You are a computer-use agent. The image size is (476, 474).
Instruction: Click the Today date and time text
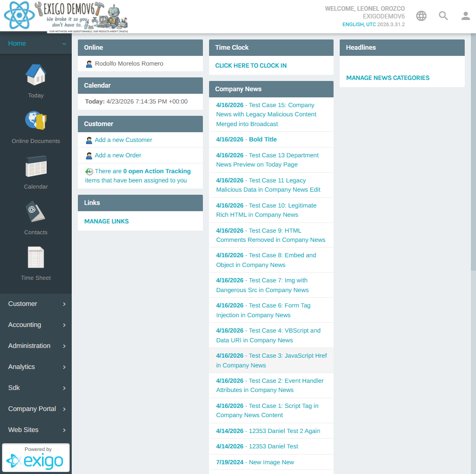coord(136,101)
